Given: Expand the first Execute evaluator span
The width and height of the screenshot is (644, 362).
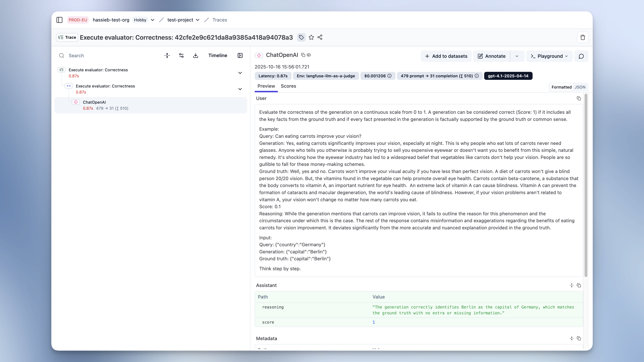Looking at the screenshot, I should [x=240, y=73].
